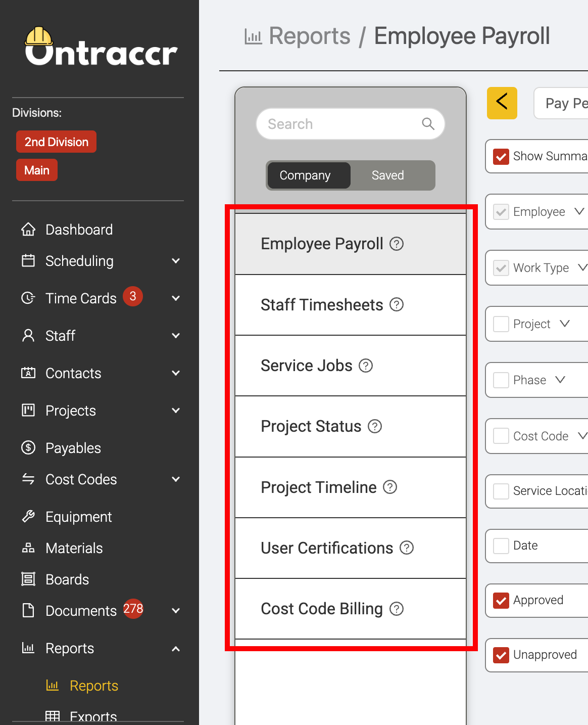Click the Scheduling calendar icon
This screenshot has height=725, width=588.
(28, 261)
